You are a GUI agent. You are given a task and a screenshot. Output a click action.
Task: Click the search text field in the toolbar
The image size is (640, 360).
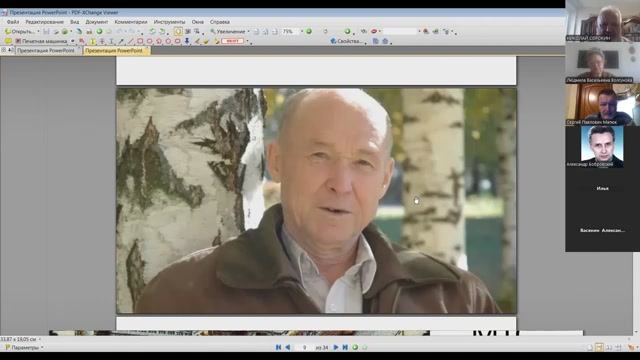[x=400, y=31]
